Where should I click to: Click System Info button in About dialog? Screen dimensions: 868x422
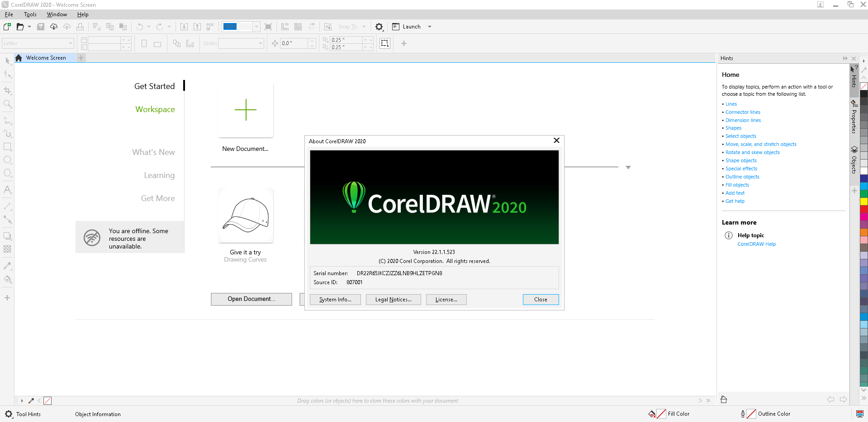(x=335, y=300)
